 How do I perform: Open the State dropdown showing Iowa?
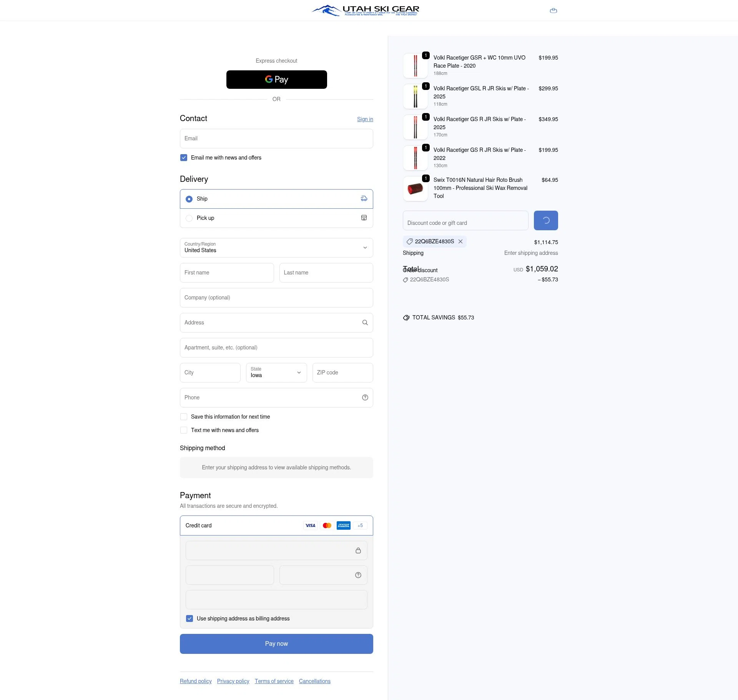[276, 372]
